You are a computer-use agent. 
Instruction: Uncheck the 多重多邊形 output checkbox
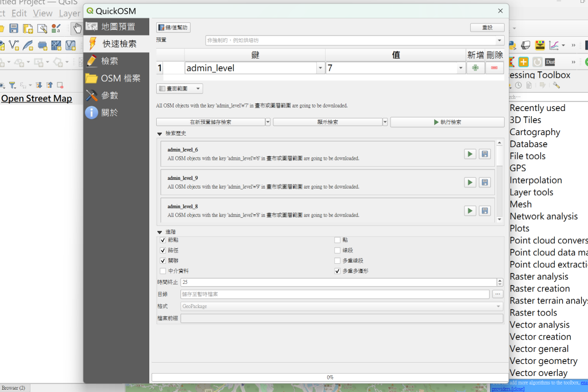pos(337,271)
